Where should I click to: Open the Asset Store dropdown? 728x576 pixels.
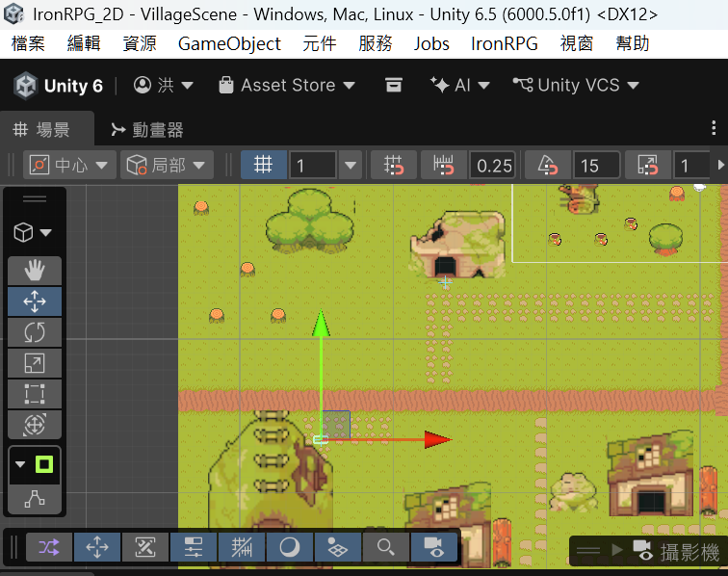pos(286,85)
